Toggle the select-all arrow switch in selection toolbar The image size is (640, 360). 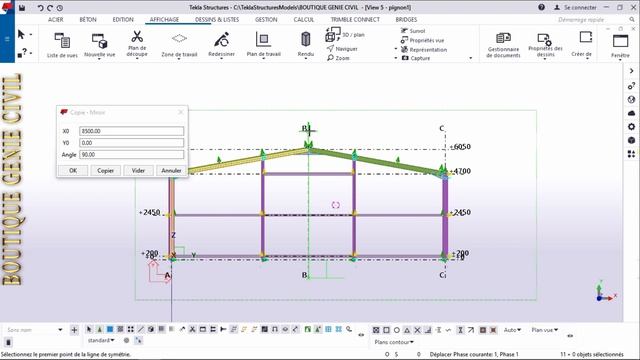89,329
